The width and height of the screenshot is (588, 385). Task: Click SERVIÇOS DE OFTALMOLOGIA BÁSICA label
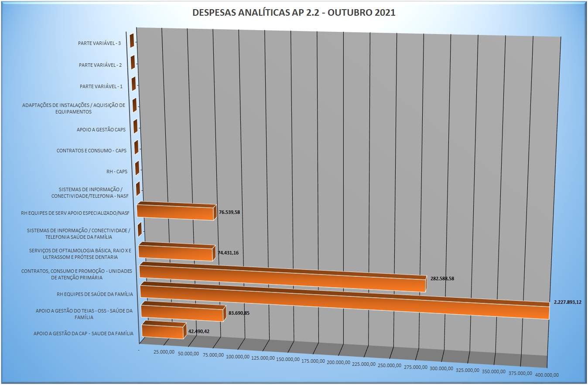coord(80,254)
